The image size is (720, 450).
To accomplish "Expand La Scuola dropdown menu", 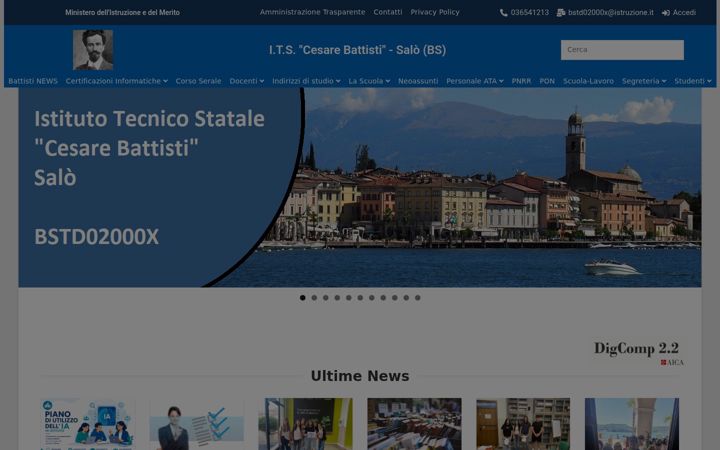I will [x=369, y=81].
